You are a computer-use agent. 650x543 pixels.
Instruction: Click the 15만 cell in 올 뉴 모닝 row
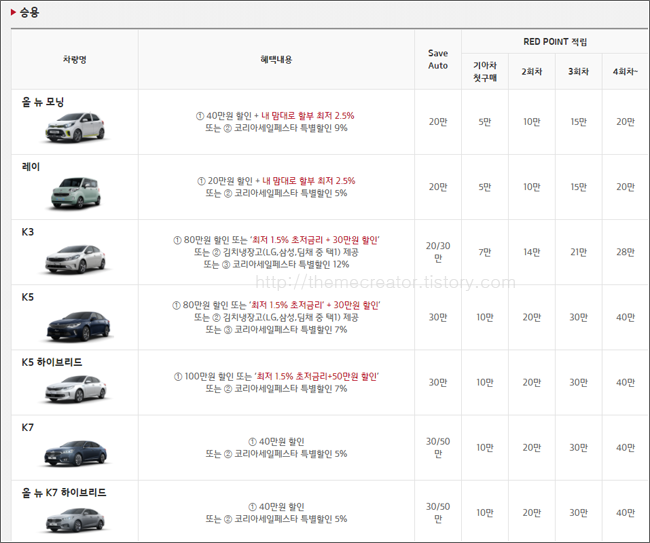click(578, 122)
